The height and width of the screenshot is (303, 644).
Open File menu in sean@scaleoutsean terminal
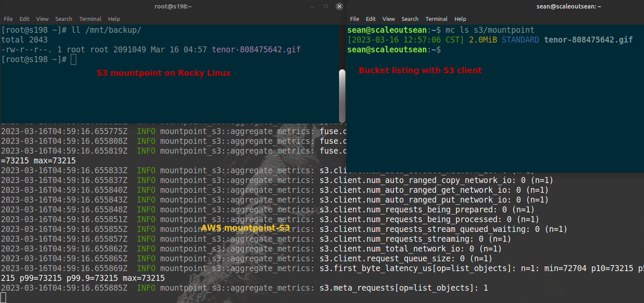point(354,19)
